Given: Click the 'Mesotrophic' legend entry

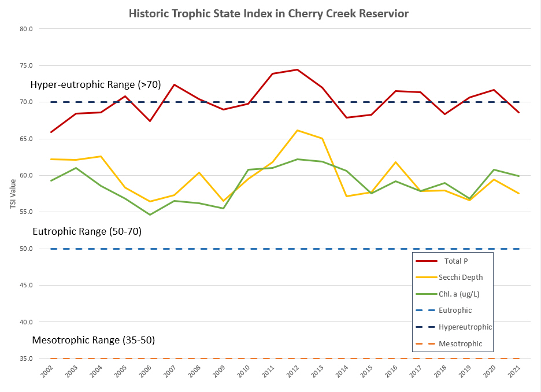Looking at the screenshot, I should point(460,343).
